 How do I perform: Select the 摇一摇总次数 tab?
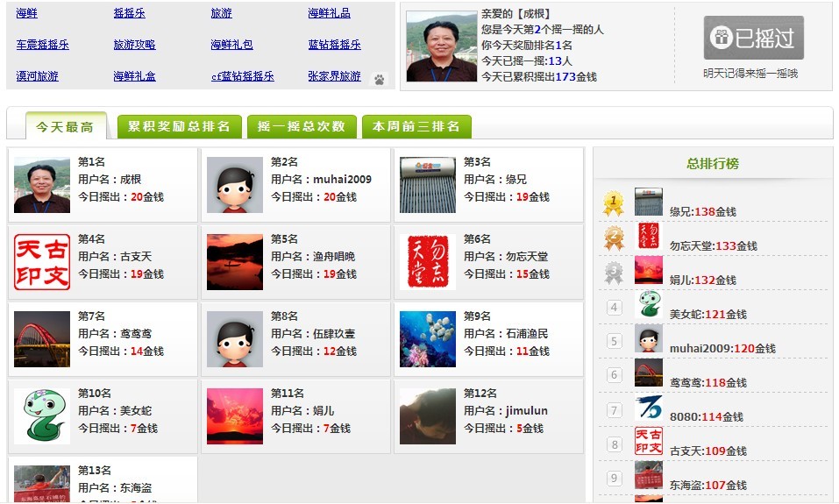coord(301,126)
